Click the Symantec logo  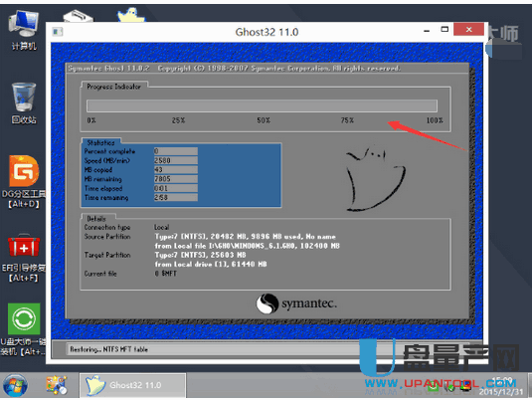296,303
